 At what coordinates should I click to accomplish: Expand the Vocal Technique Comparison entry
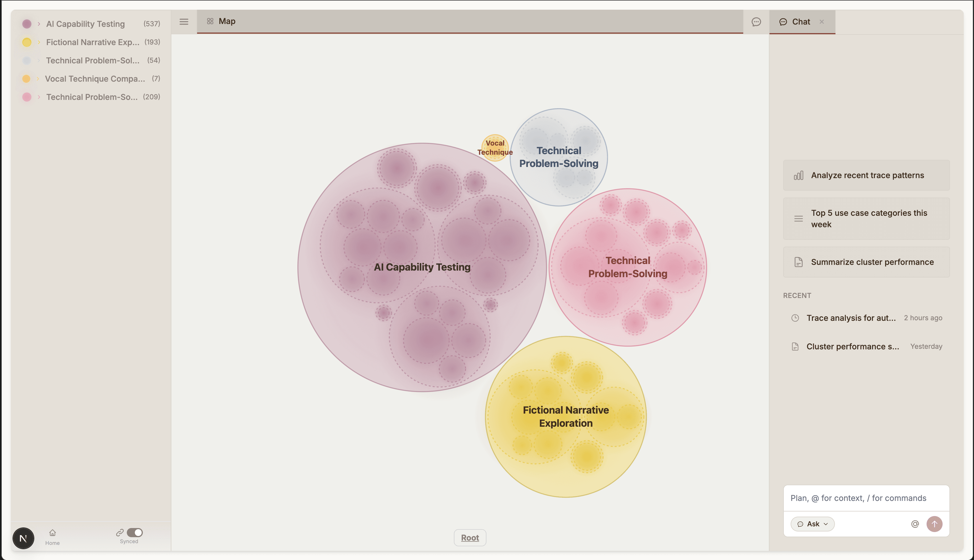[x=38, y=78]
